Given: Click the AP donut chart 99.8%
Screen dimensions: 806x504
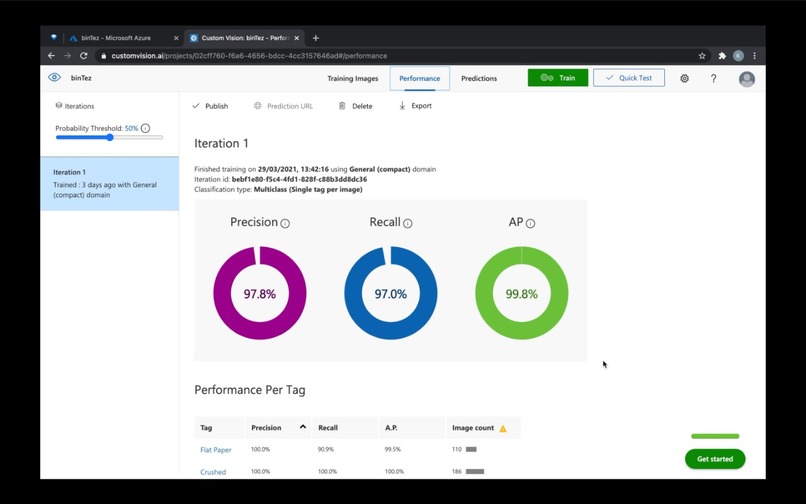Looking at the screenshot, I should click(x=522, y=293).
